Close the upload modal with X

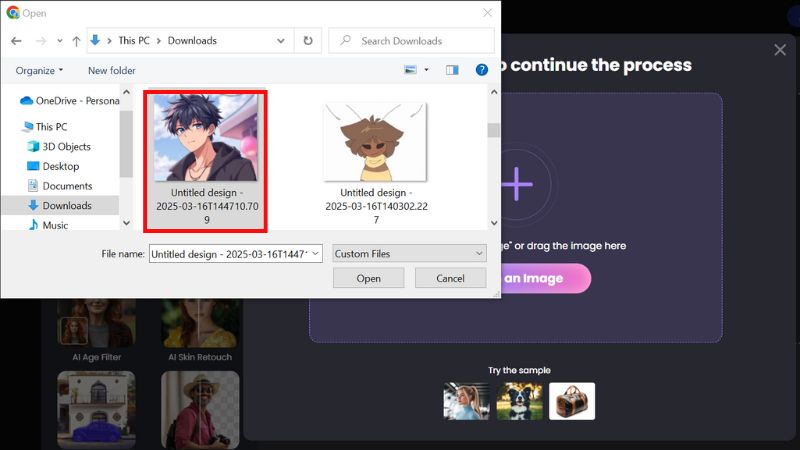click(x=780, y=50)
